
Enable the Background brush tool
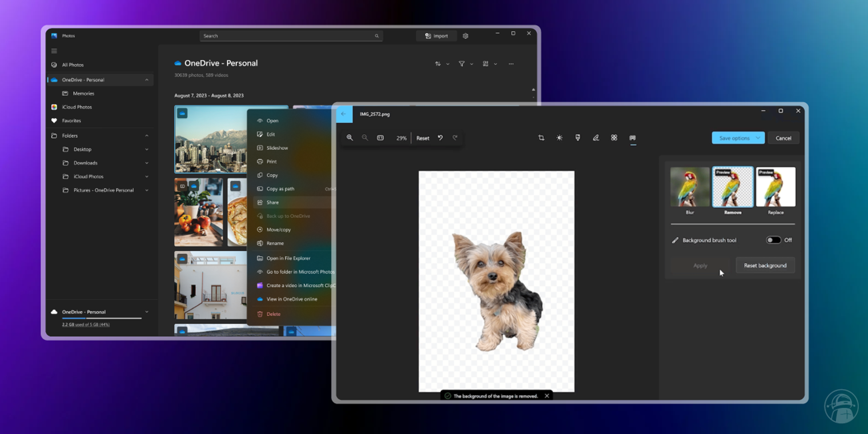tap(774, 240)
